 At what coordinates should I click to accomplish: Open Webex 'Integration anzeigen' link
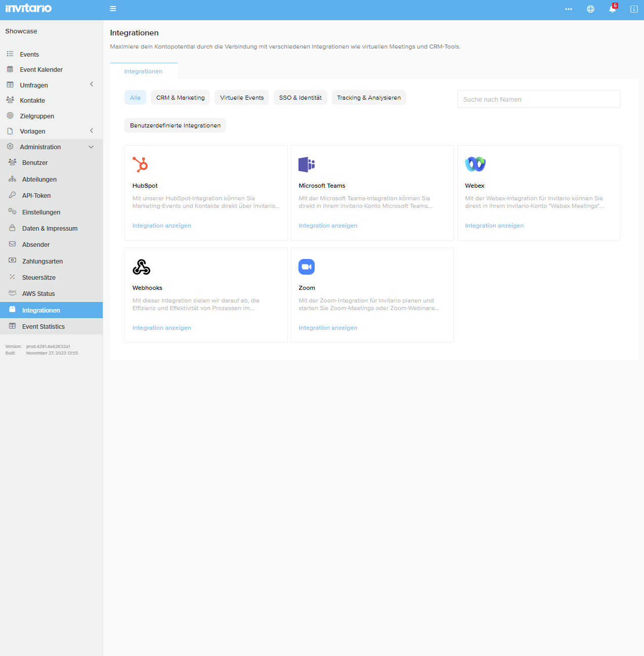[x=494, y=226]
